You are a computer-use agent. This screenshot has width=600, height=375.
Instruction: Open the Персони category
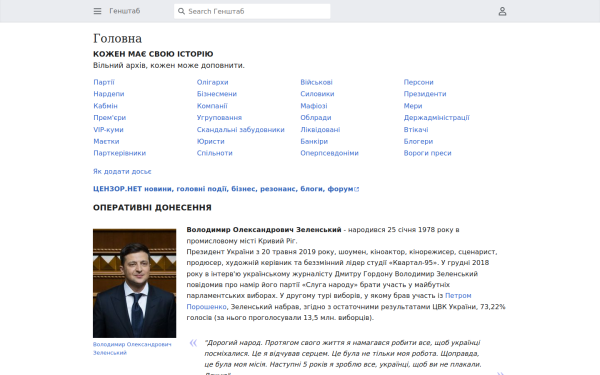click(x=419, y=82)
